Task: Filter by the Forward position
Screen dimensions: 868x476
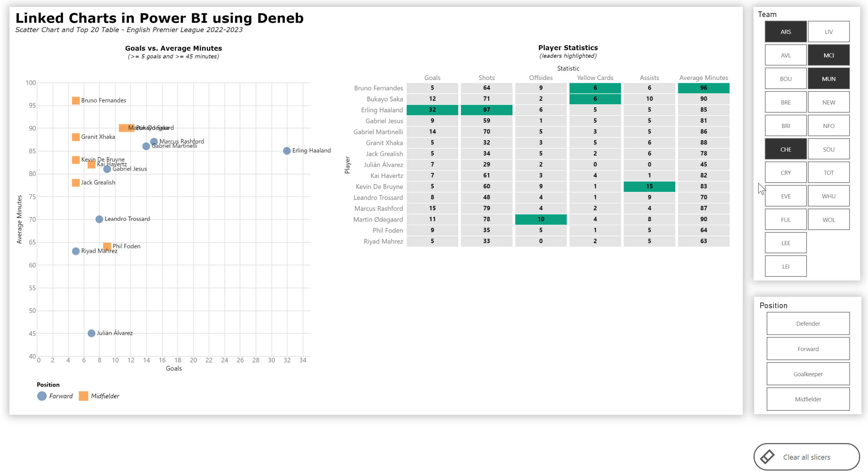Action: (x=808, y=349)
